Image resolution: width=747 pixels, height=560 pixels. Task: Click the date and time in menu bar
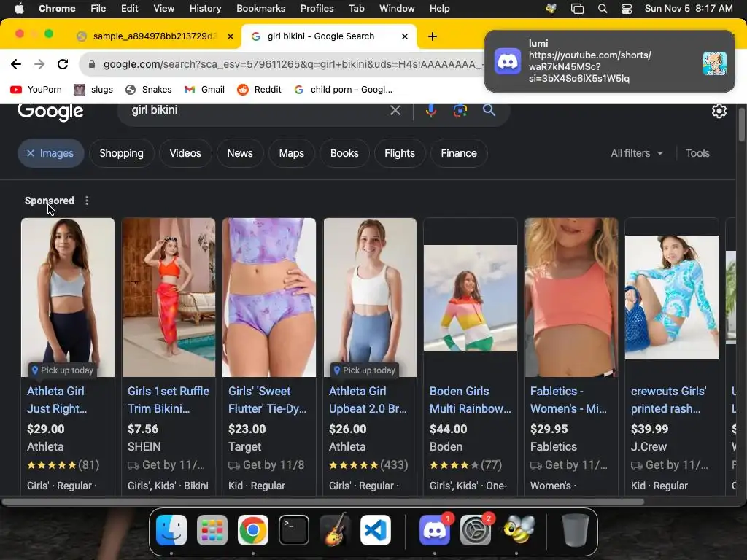pos(689,9)
